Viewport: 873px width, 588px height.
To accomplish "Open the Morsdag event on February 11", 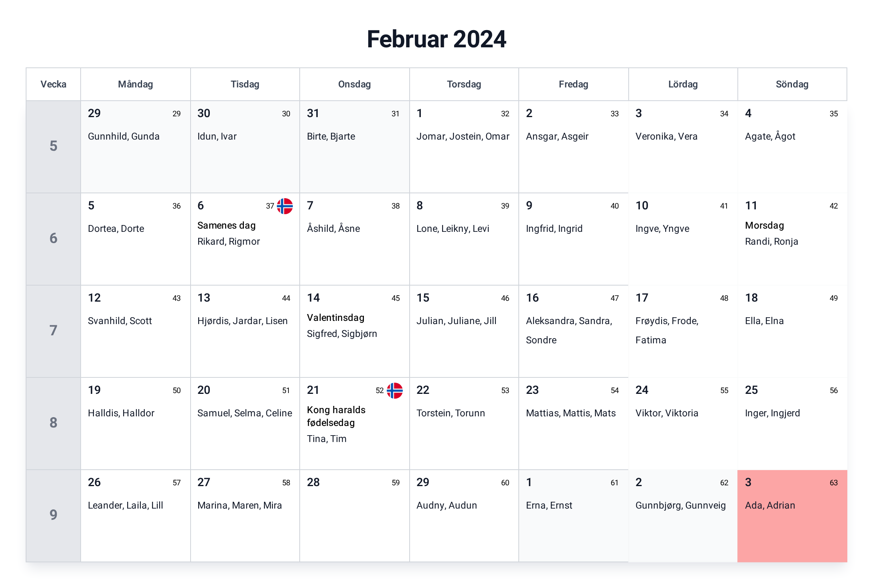I will [x=764, y=225].
